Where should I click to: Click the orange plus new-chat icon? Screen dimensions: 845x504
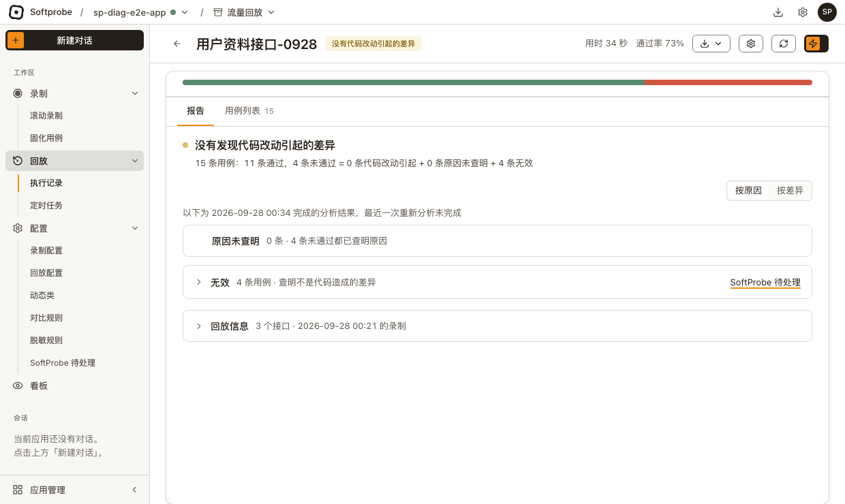click(16, 40)
